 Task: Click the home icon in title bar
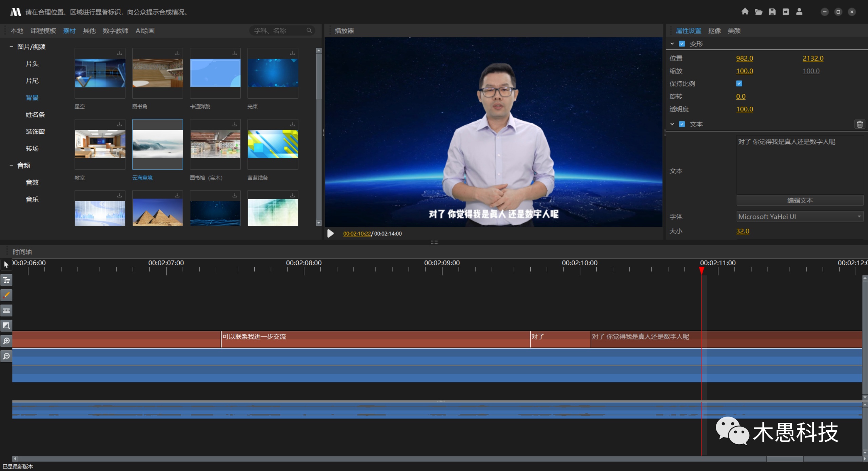click(x=745, y=12)
